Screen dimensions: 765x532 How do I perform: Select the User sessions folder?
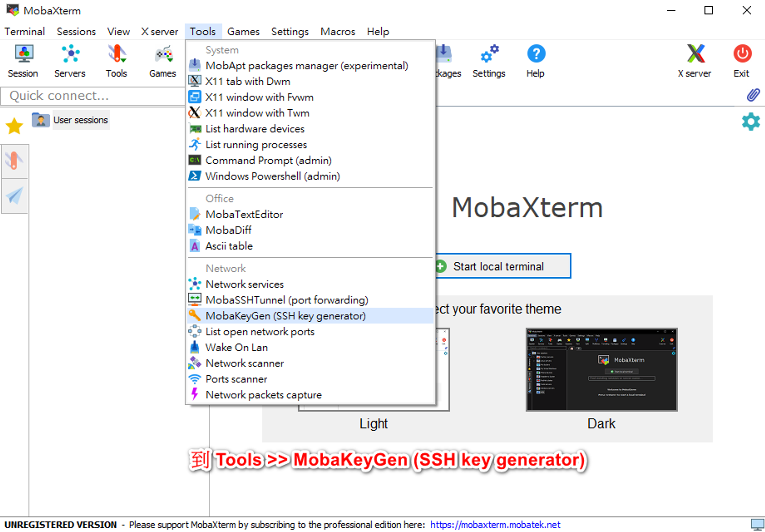point(71,120)
